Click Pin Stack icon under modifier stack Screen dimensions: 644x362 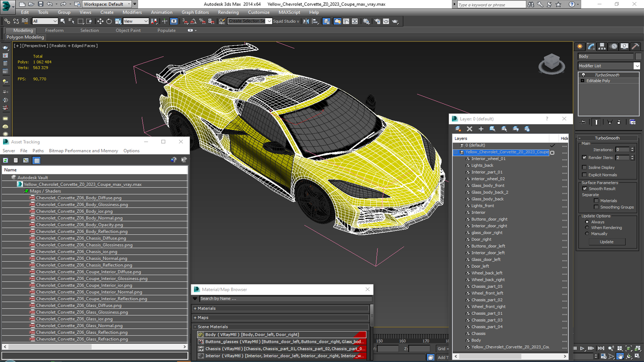pyautogui.click(x=583, y=122)
